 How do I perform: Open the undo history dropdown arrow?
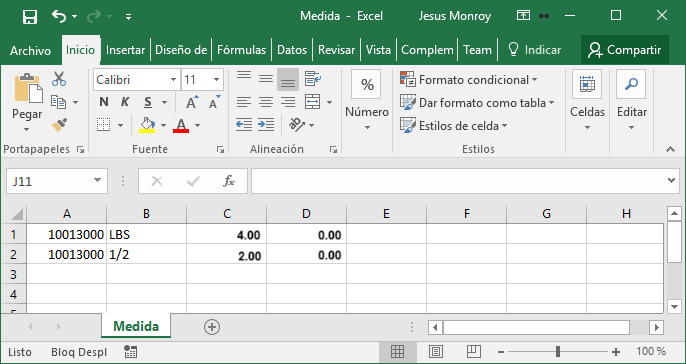pyautogui.click(x=74, y=17)
